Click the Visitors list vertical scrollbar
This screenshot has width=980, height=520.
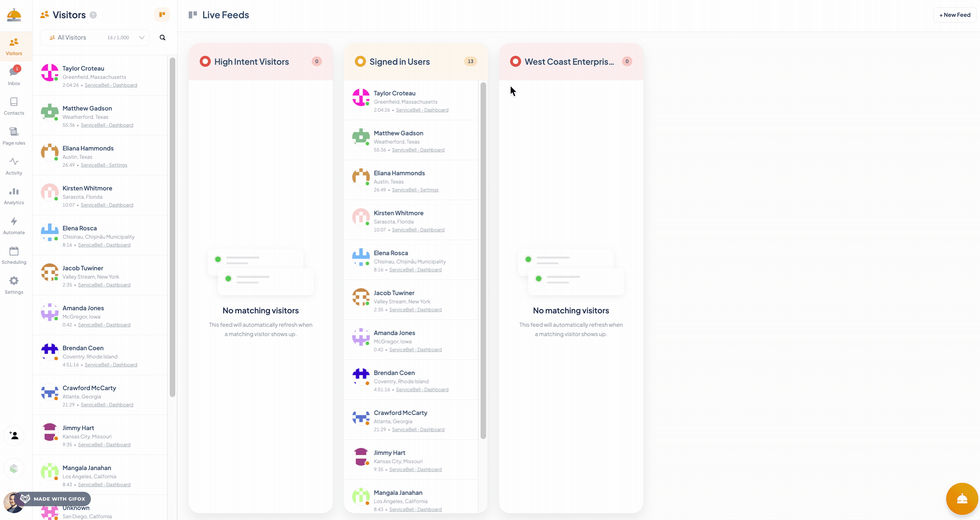point(172,227)
